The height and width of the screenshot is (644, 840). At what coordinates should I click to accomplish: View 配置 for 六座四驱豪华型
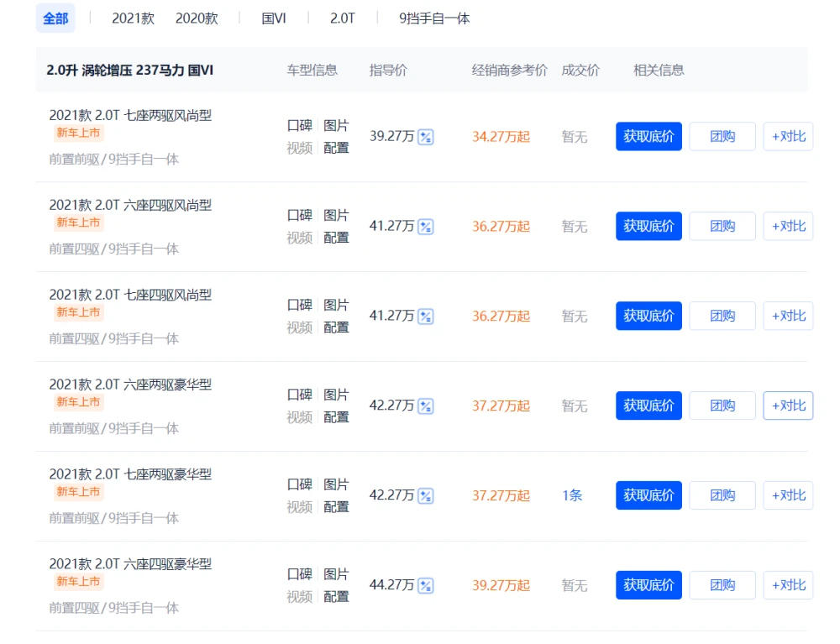(337, 597)
